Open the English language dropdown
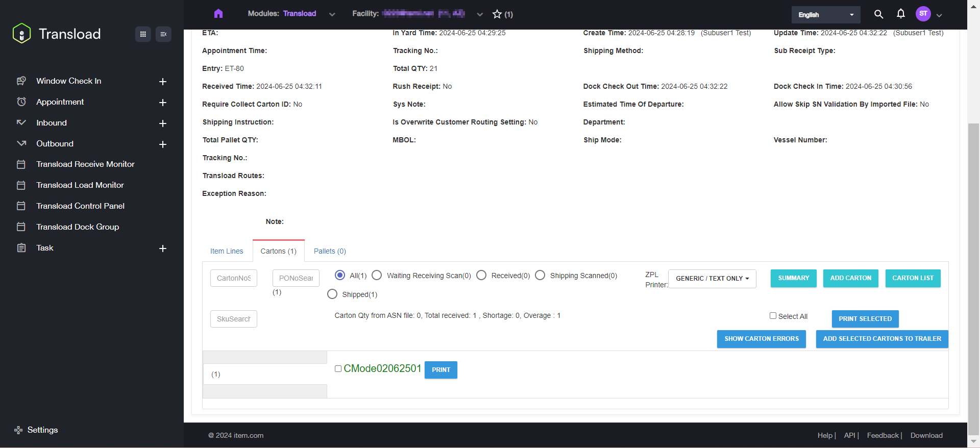Image resolution: width=980 pixels, height=448 pixels. click(825, 15)
